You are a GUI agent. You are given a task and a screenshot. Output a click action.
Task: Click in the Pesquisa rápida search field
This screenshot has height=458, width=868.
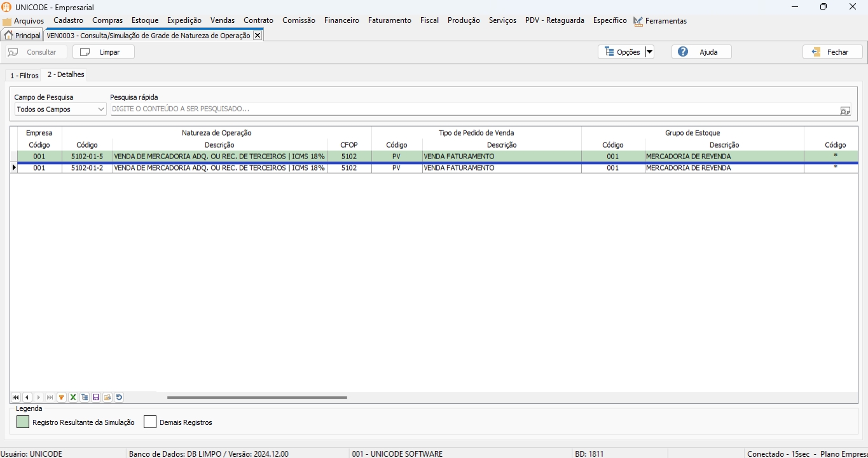point(474,109)
